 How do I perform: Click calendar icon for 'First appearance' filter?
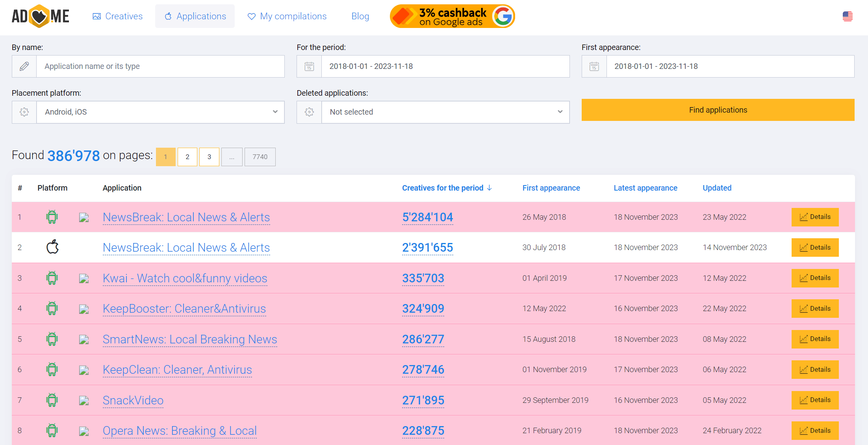[594, 66]
